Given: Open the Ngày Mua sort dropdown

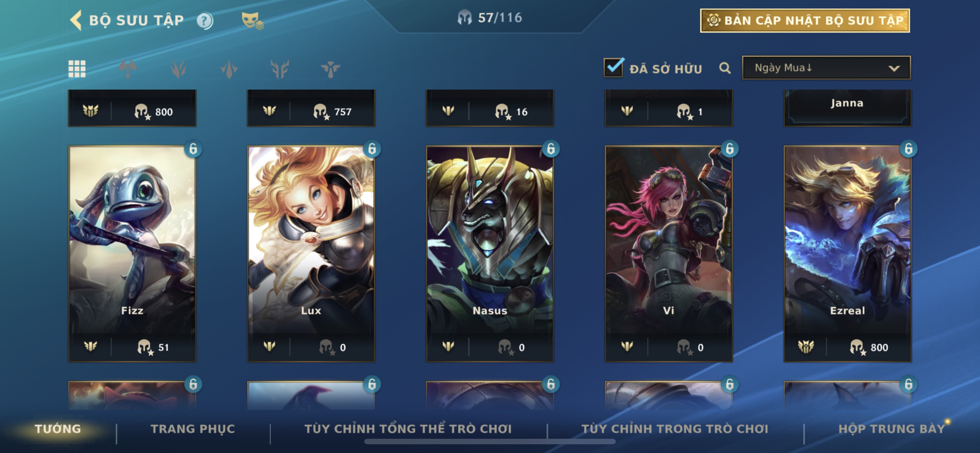Looking at the screenshot, I should pos(826,68).
